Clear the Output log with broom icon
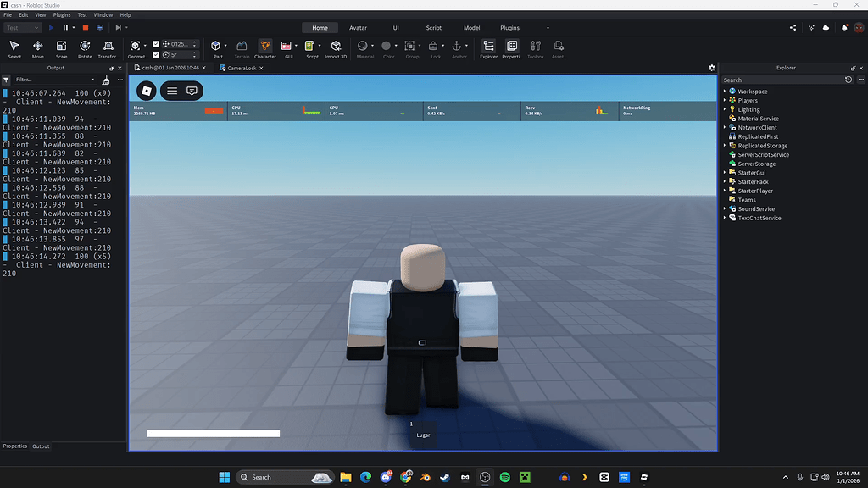Screen dimensions: 868x488 tap(106, 80)
